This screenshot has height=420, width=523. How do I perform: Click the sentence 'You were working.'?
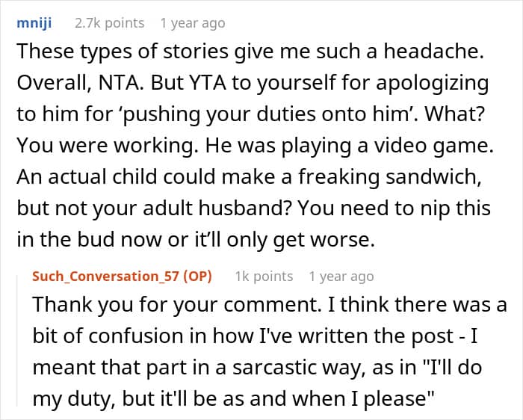point(106,146)
